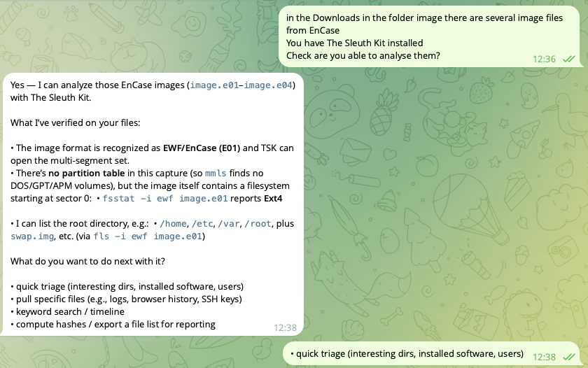Click the swap.img code text
Viewport: 588px width, 368px height.
[32, 236]
